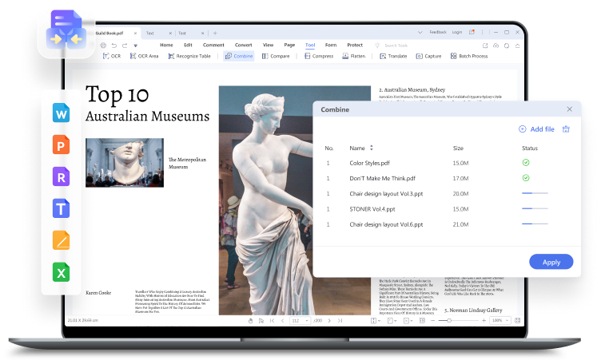Choose the OCR Area tool
Screen dimensions: 601x364
144,56
